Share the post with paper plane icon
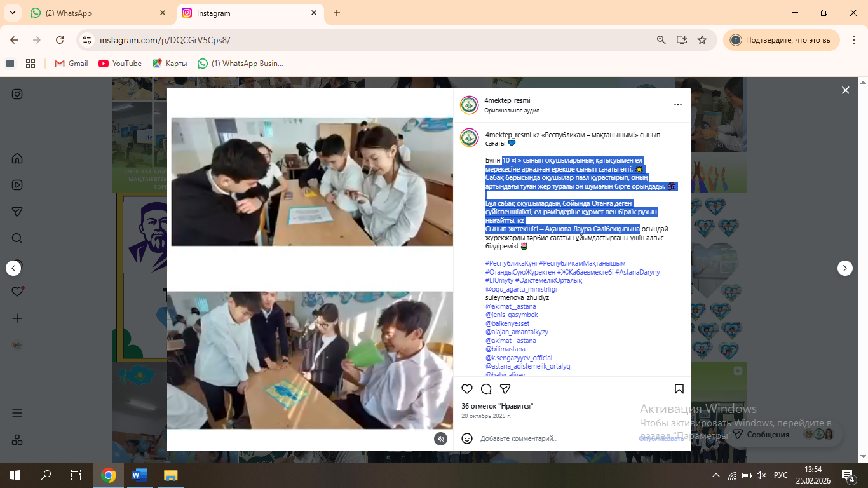The image size is (868, 488). 505,389
